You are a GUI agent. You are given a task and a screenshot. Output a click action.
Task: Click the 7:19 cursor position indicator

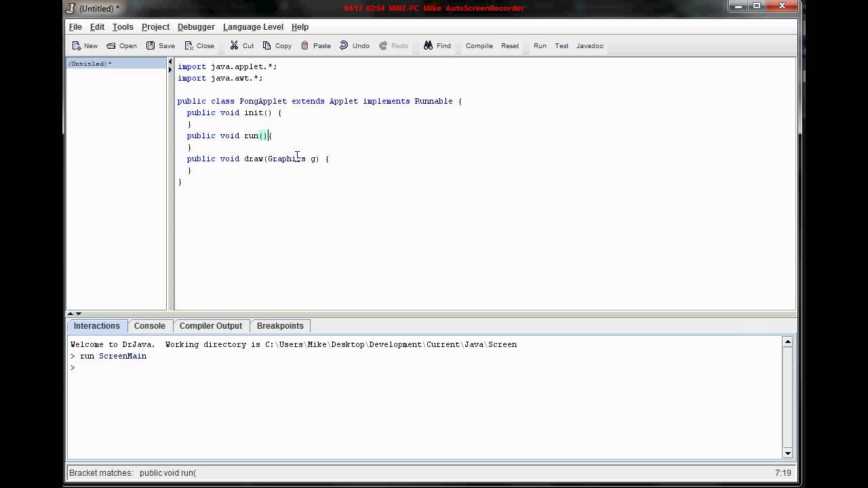pyautogui.click(x=783, y=473)
